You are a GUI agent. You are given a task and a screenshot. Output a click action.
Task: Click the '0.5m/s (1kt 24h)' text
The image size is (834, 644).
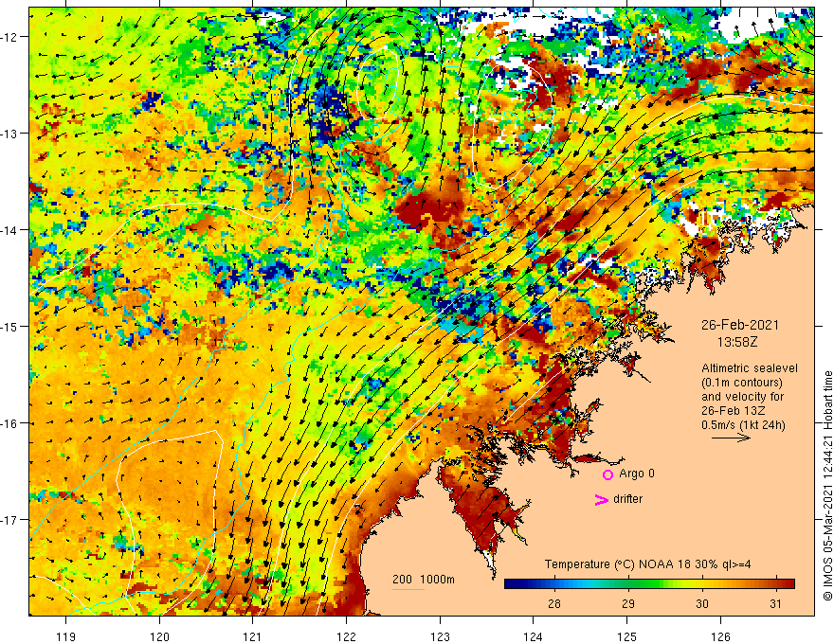pos(743,425)
